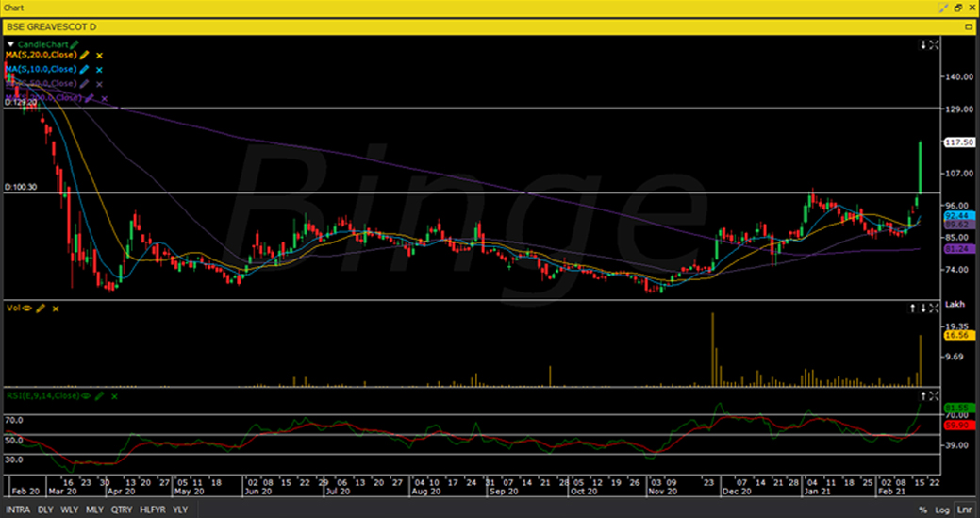The height and width of the screenshot is (518, 980).
Task: Edit the RSI(E,9,14,Close) indicator pencil
Action: pyautogui.click(x=99, y=395)
